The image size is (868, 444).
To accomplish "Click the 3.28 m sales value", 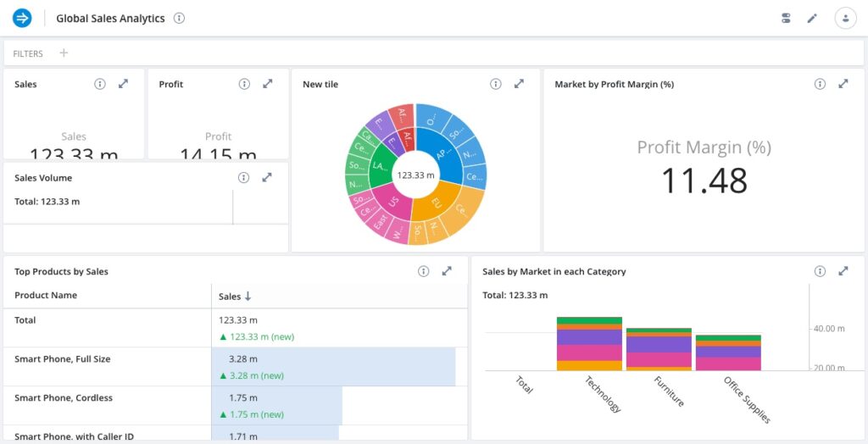I will click(x=243, y=358).
